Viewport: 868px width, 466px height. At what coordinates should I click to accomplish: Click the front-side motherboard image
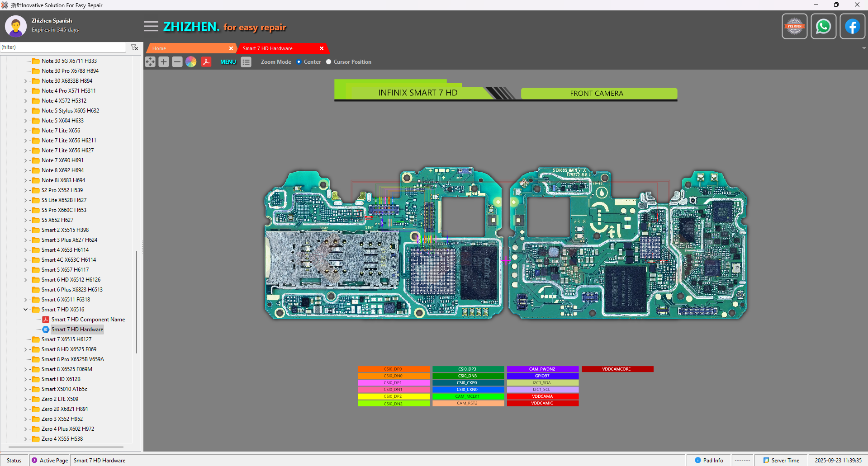pos(384,244)
